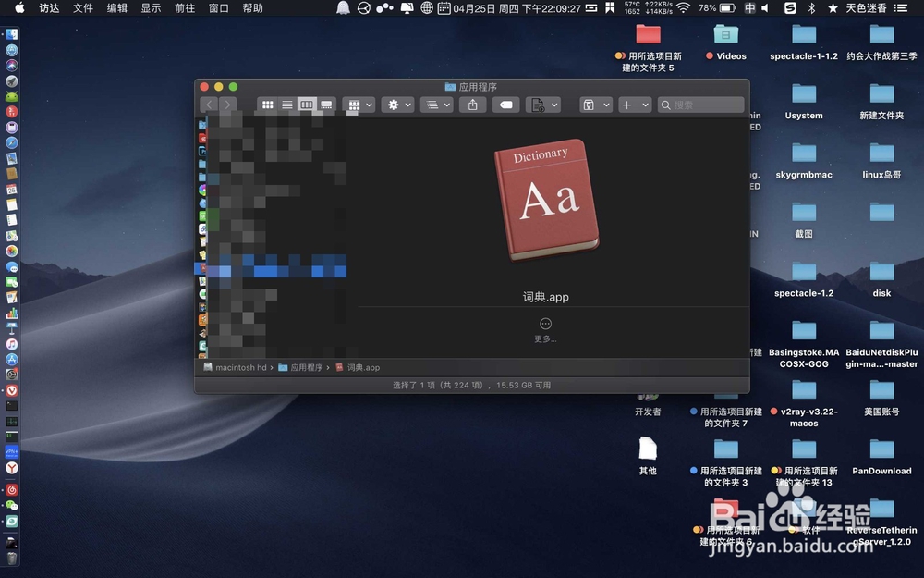Open the 文件 menu
Screen dimensions: 924x578
pos(83,8)
